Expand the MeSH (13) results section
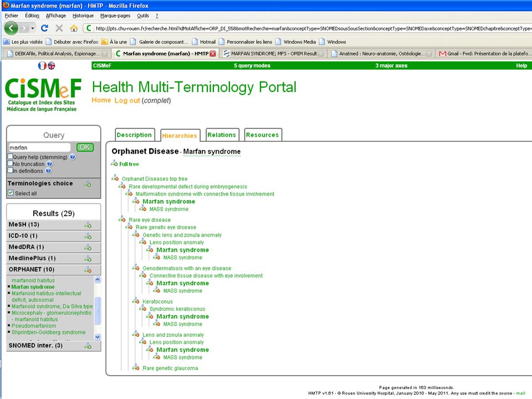532x399 pixels. (x=54, y=224)
